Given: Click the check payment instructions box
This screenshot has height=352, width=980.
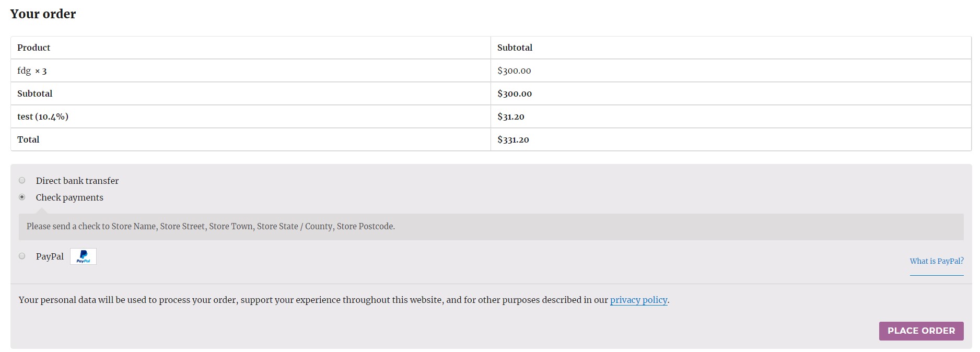Looking at the screenshot, I should (x=211, y=227).
